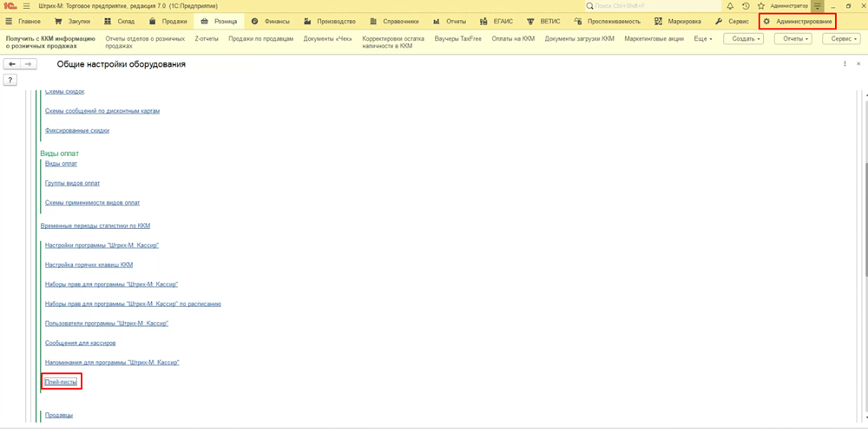Open the Продавцы link

point(59,415)
